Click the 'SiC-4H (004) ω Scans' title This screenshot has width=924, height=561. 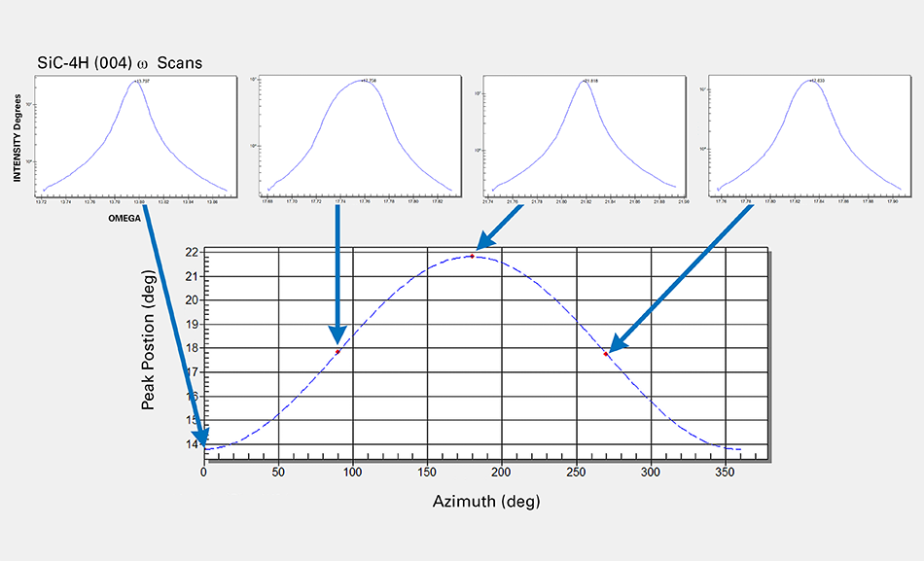120,62
